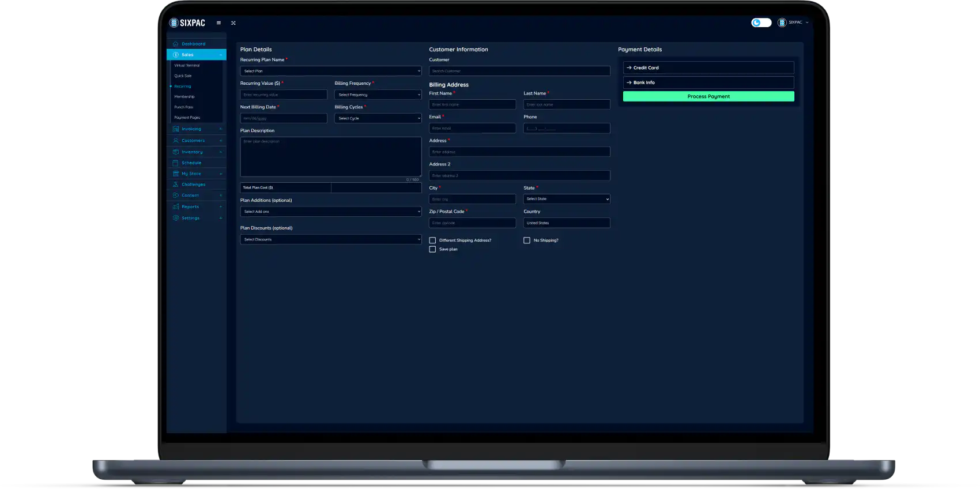Click the Reports chart icon

pyautogui.click(x=176, y=207)
